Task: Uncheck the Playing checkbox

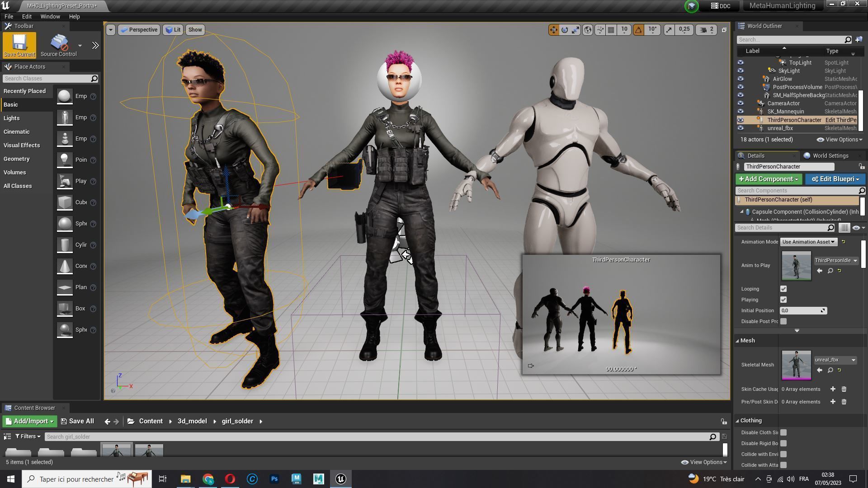Action: 783,299
